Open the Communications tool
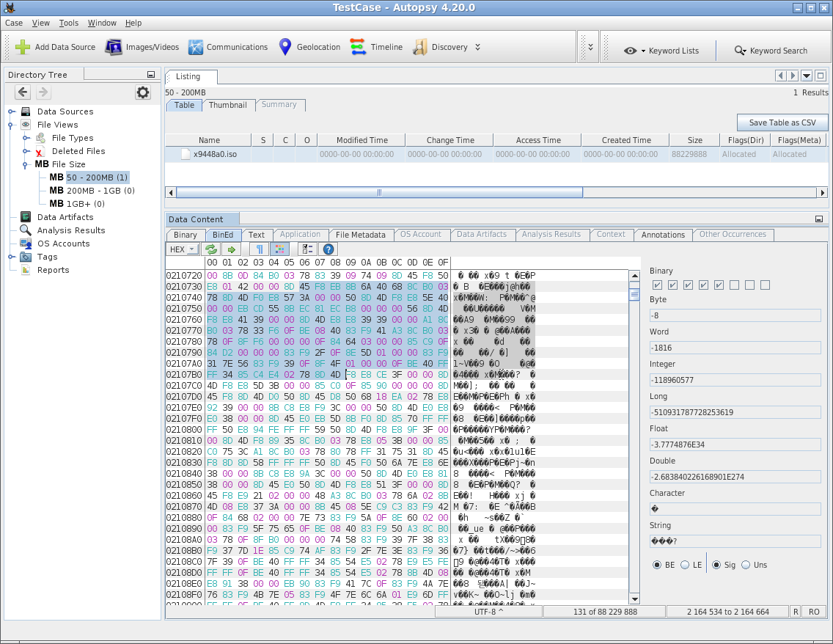The height and width of the screenshot is (644, 833). pos(228,47)
